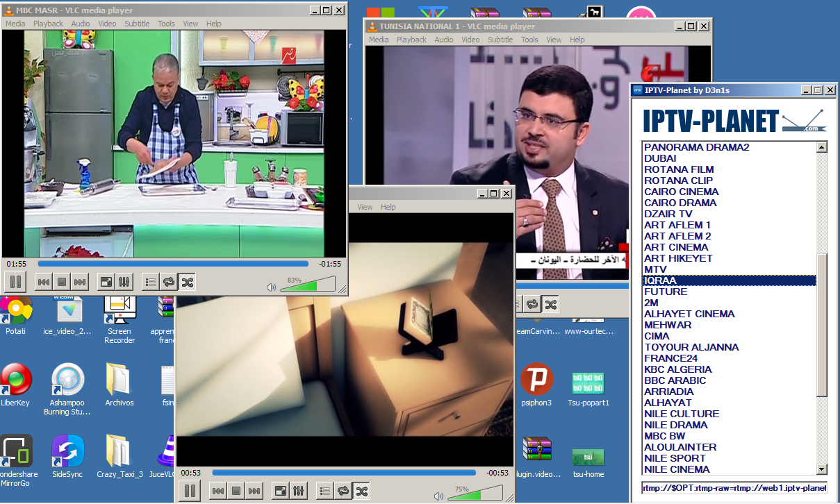This screenshot has height=504, width=840.
Task: Select psiphon3 desktop icon
Action: tap(536, 385)
